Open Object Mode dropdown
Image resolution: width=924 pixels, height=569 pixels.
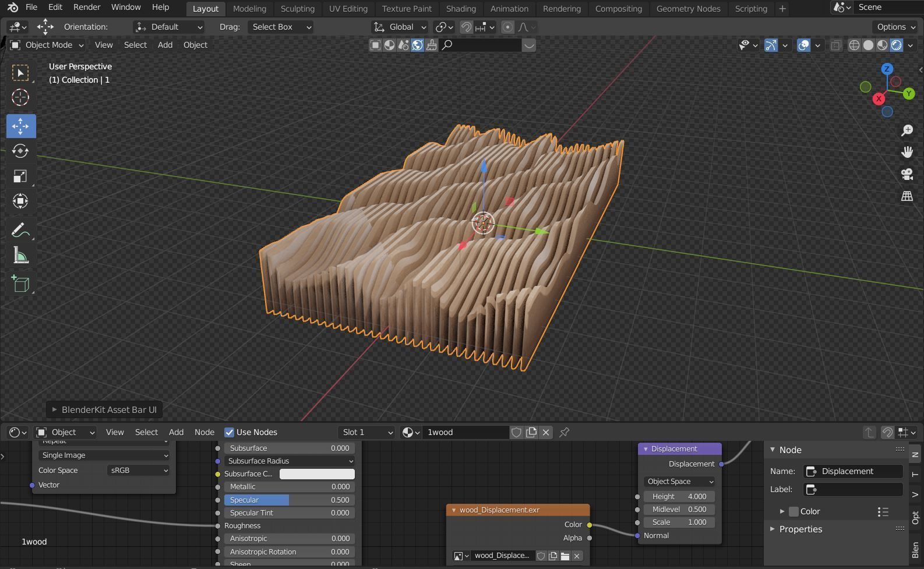point(47,45)
